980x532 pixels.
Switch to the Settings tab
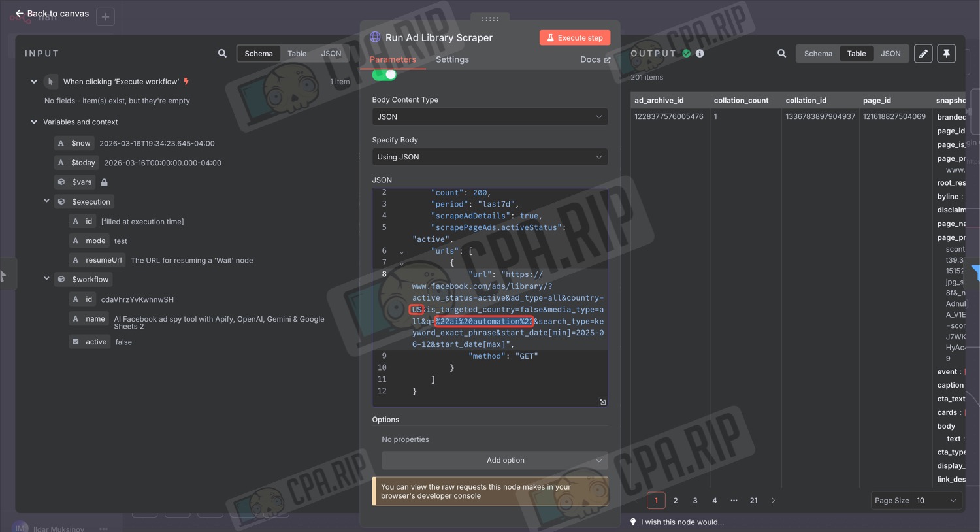point(452,59)
